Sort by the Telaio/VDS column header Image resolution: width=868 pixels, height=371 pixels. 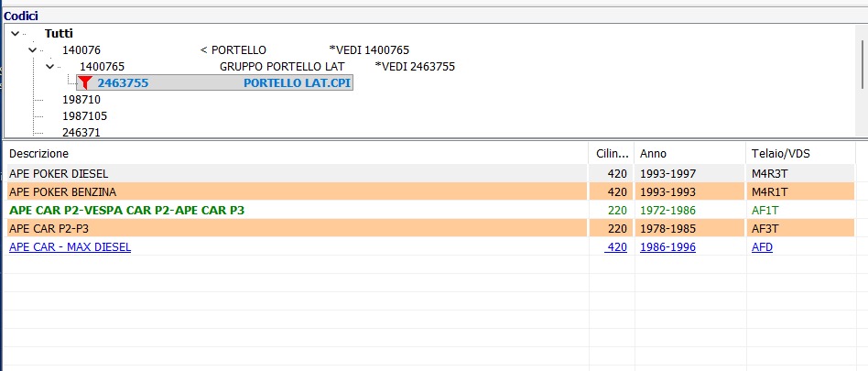(x=800, y=153)
